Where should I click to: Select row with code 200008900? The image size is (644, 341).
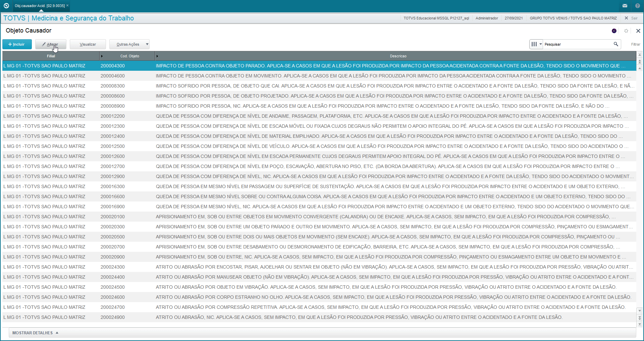(x=319, y=106)
